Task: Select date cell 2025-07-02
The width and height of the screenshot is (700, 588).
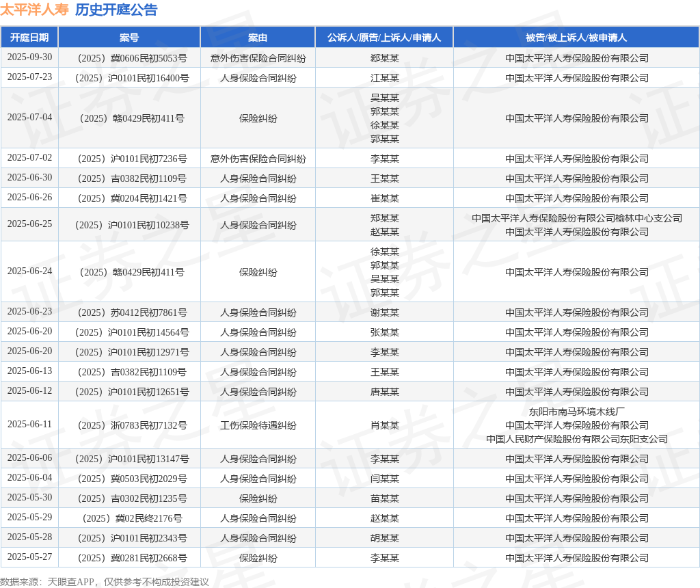Action: pos(29,158)
